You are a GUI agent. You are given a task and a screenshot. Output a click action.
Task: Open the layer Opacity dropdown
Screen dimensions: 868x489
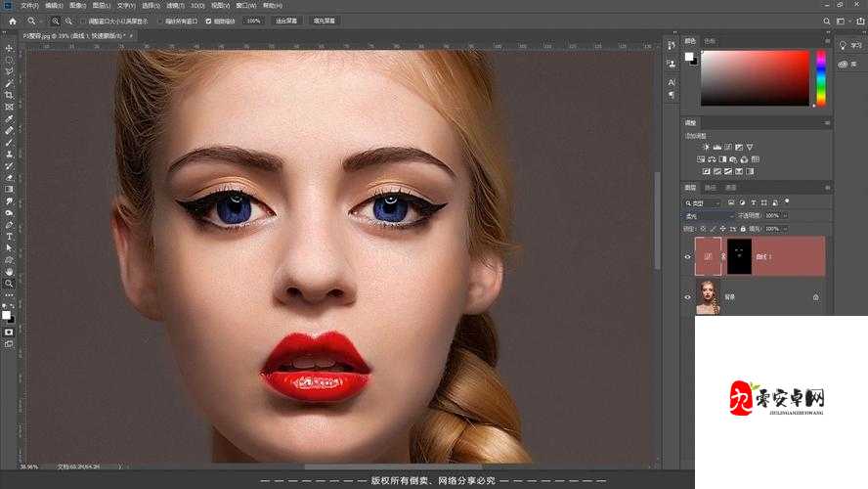784,215
